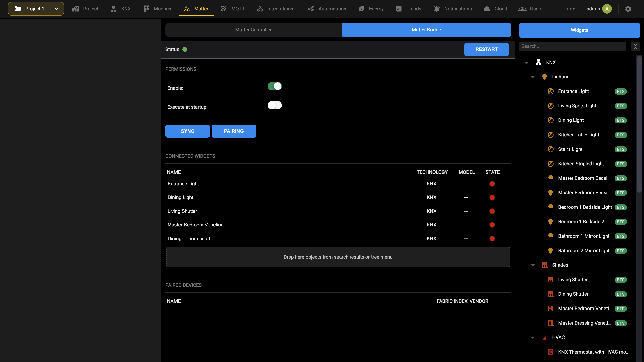The image size is (644, 362).
Task: Open the Notifications section
Action: (x=452, y=9)
